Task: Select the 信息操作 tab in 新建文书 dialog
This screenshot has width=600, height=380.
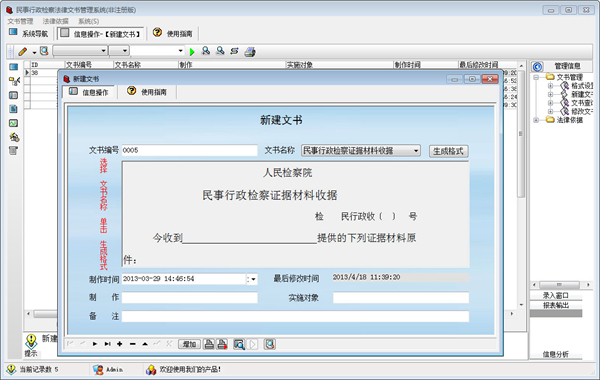Action: 89,92
